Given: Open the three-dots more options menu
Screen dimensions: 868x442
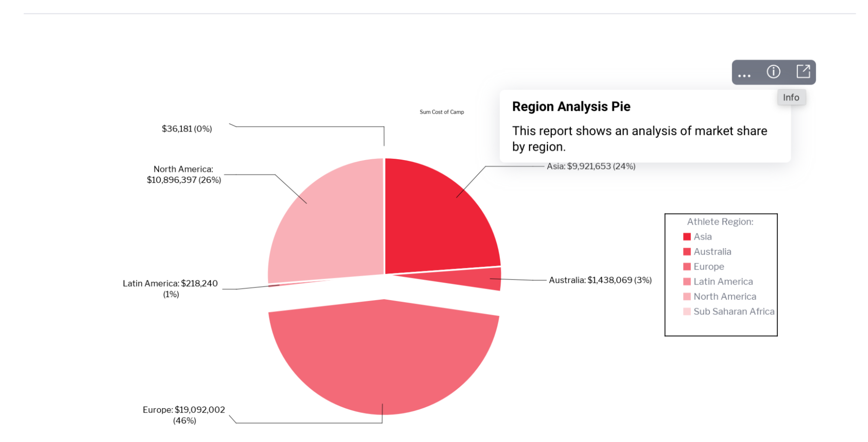Looking at the screenshot, I should 744,73.
